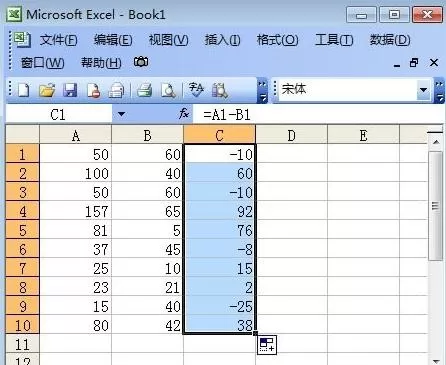Click the vertical scrollbar thumb
446x365 pixels.
[x=436, y=206]
